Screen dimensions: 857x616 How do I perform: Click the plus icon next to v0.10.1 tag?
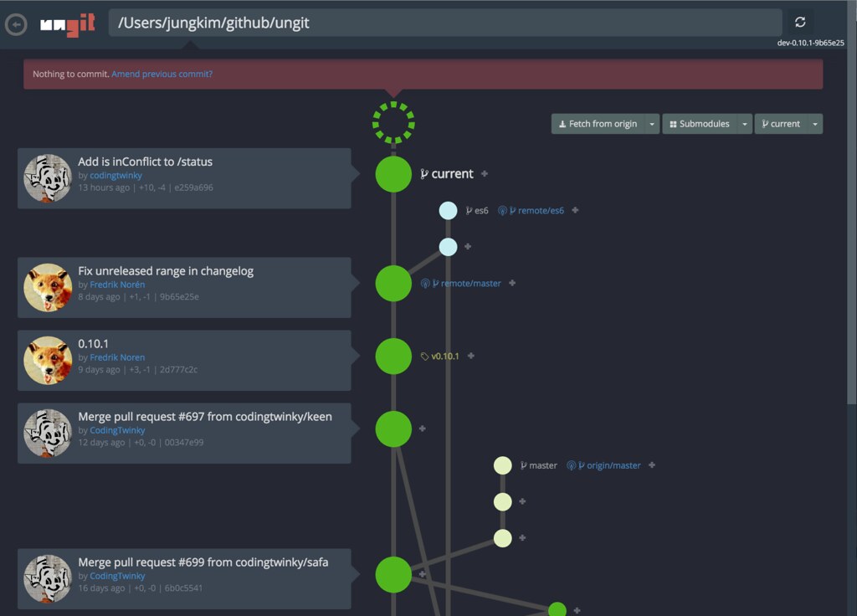[471, 356]
